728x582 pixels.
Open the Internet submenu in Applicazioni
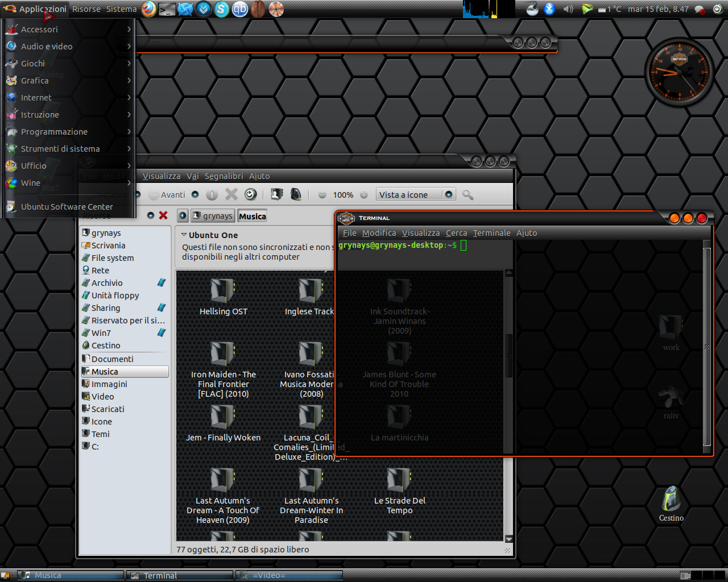(36, 98)
